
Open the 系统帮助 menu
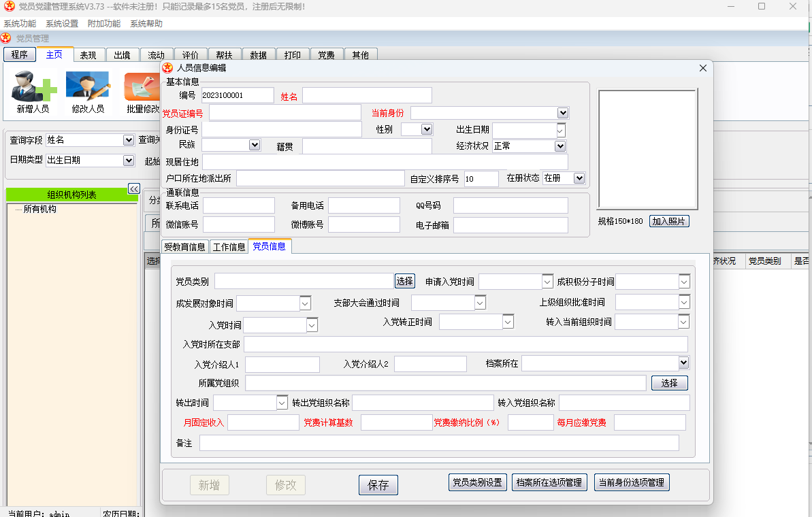tap(146, 24)
